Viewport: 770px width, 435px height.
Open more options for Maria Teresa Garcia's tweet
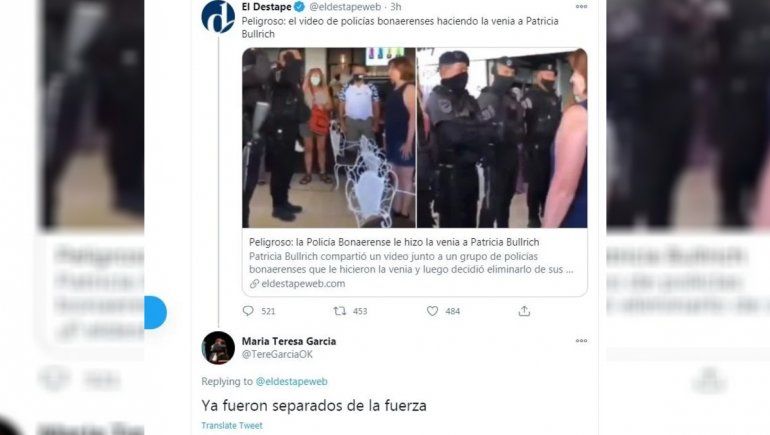(x=581, y=341)
